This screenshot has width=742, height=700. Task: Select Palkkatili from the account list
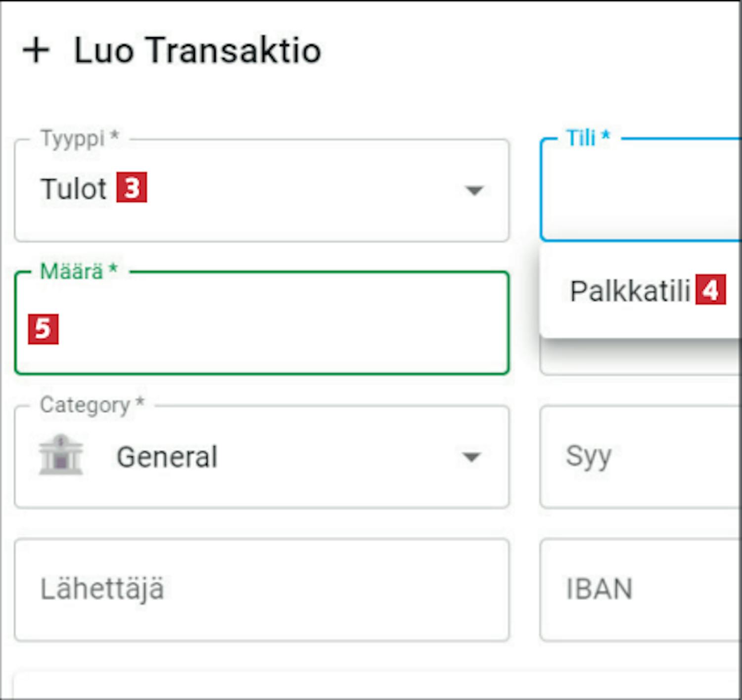coord(630,291)
